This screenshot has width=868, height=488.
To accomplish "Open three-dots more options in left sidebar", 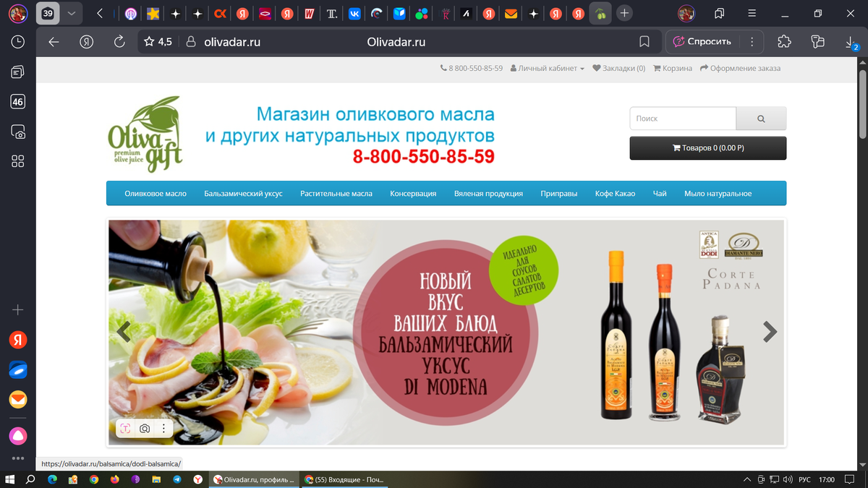I will tap(18, 458).
